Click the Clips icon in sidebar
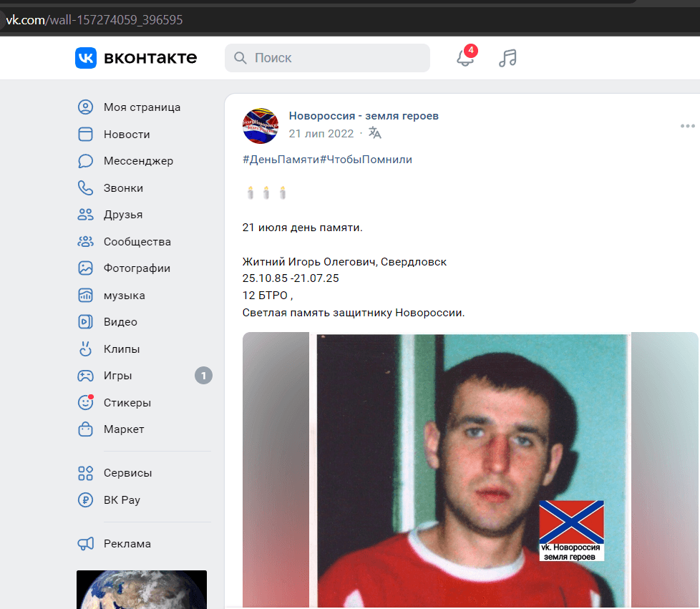The image size is (700, 609). [86, 349]
